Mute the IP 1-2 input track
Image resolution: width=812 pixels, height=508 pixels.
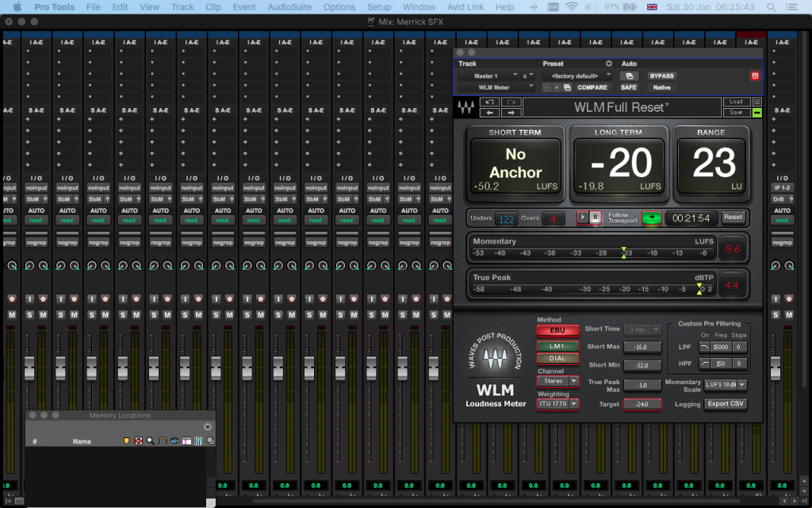(789, 314)
